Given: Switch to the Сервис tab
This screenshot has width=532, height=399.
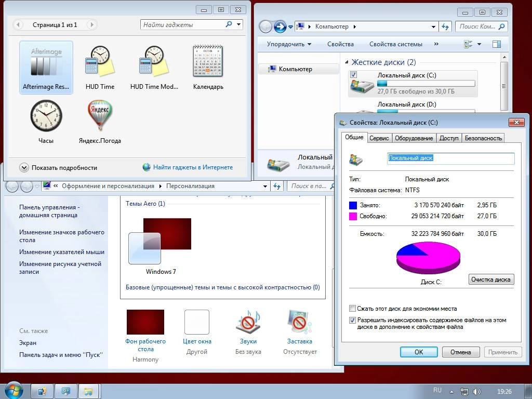Looking at the screenshot, I should click(x=379, y=138).
